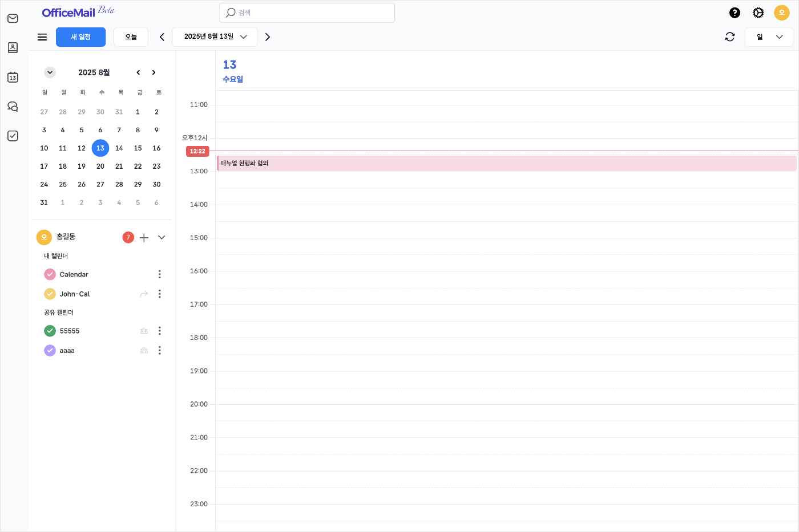Click shared users icon for 55555
Screen dimensions: 799x532
coord(144,331)
